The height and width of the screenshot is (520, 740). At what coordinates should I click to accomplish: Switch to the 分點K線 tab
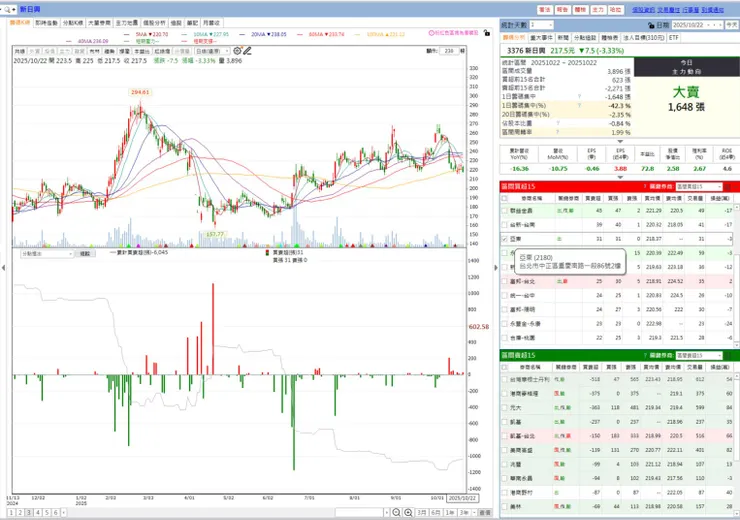click(x=73, y=23)
